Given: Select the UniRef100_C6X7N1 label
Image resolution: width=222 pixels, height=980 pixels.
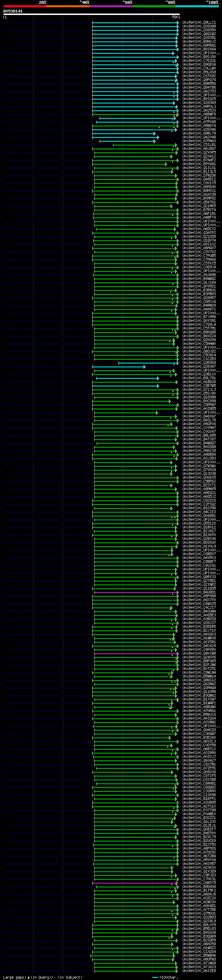Looking at the screenshot, I should (x=199, y=764).
